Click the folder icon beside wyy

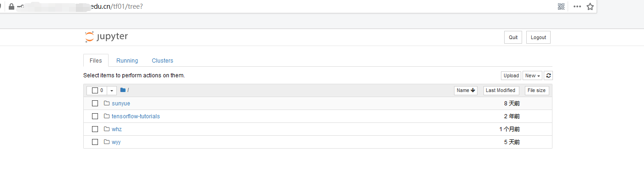(107, 142)
